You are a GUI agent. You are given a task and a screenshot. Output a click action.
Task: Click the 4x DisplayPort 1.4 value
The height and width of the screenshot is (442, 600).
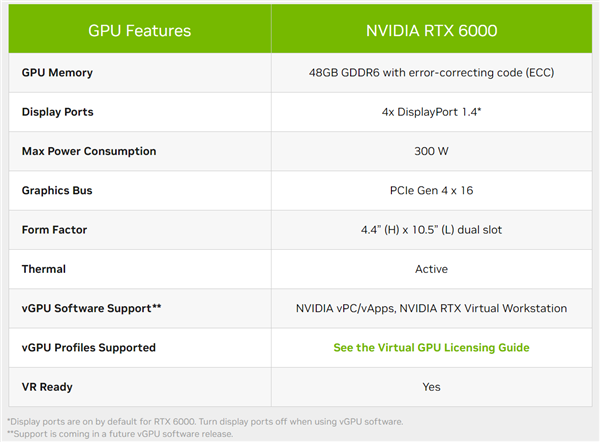(x=431, y=112)
